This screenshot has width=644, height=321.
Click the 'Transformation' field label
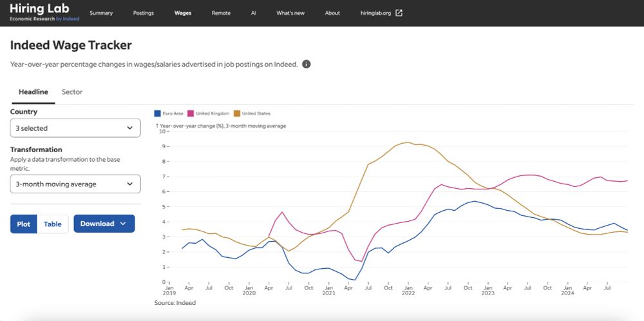point(36,150)
